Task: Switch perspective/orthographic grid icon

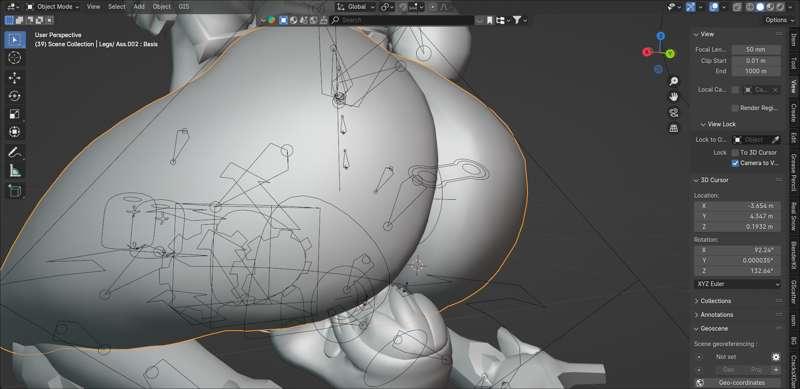Action: point(674,129)
